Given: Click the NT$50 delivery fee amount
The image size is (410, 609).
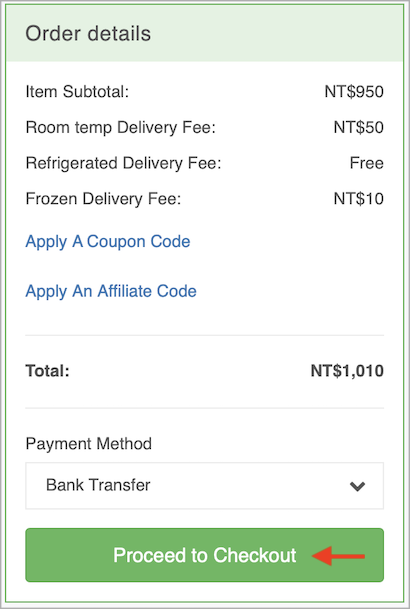Looking at the screenshot, I should pyautogui.click(x=359, y=128).
